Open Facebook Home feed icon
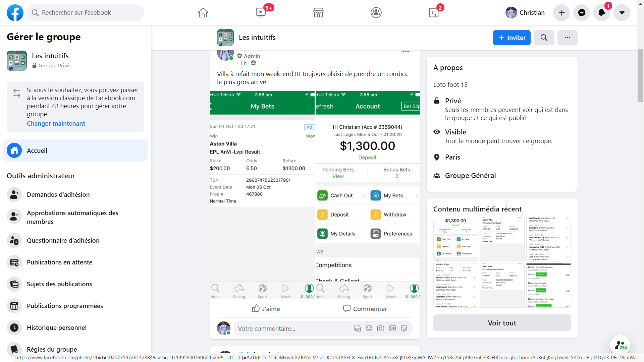Viewport: 644px width, 362px height. [x=203, y=13]
